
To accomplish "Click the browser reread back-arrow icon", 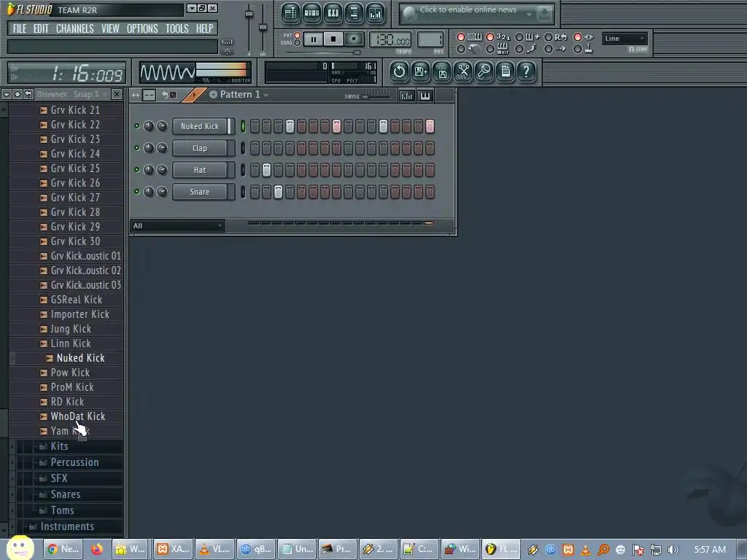I will point(28,94).
